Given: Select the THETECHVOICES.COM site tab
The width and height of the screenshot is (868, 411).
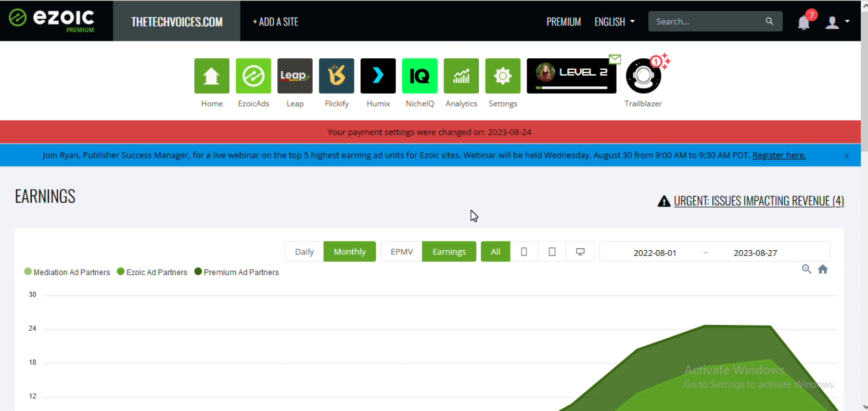Looking at the screenshot, I should coord(176,21).
